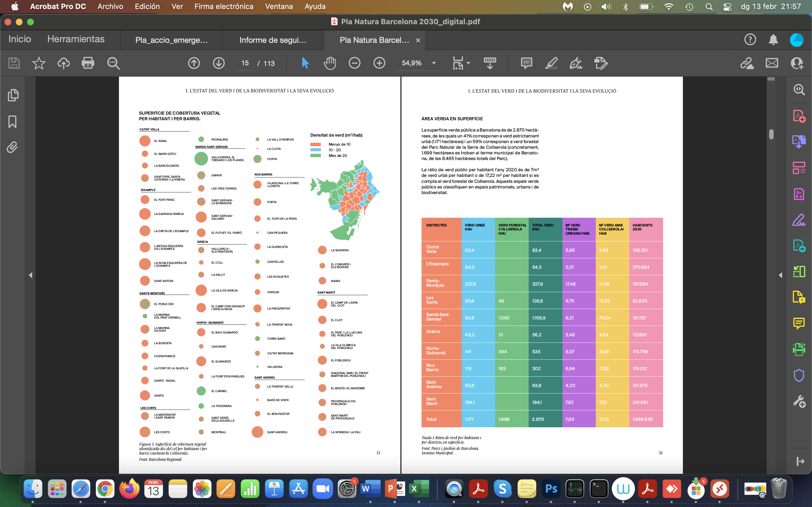Star this file as favorite

pyautogui.click(x=39, y=63)
